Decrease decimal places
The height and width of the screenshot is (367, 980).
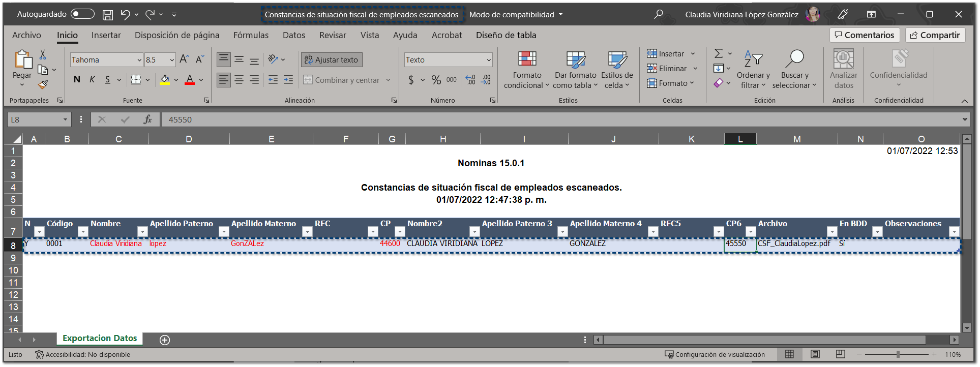(486, 80)
